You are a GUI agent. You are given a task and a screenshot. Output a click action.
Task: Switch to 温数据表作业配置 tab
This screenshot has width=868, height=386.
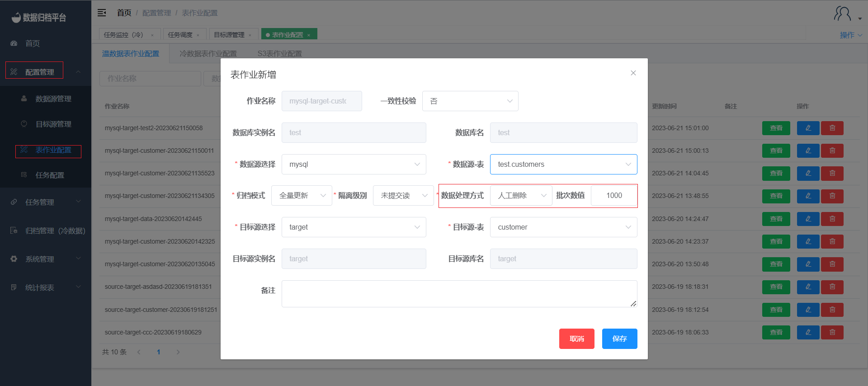pyautogui.click(x=131, y=54)
